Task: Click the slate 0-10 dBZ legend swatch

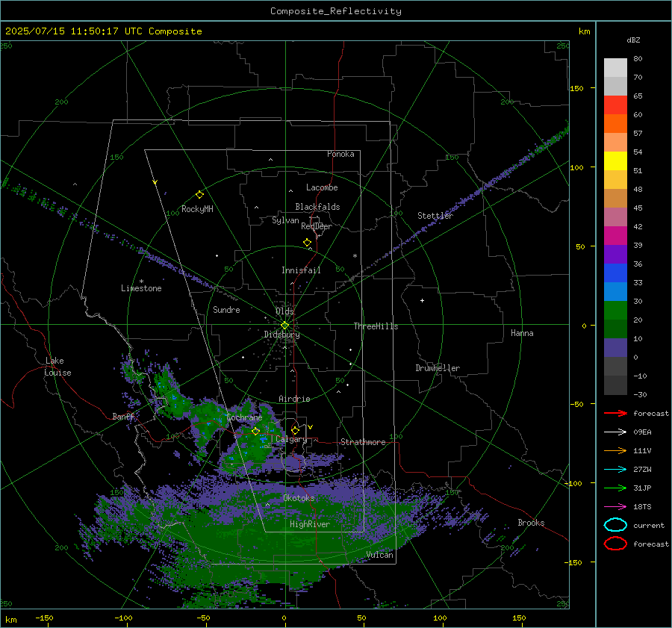Action: 615,348
